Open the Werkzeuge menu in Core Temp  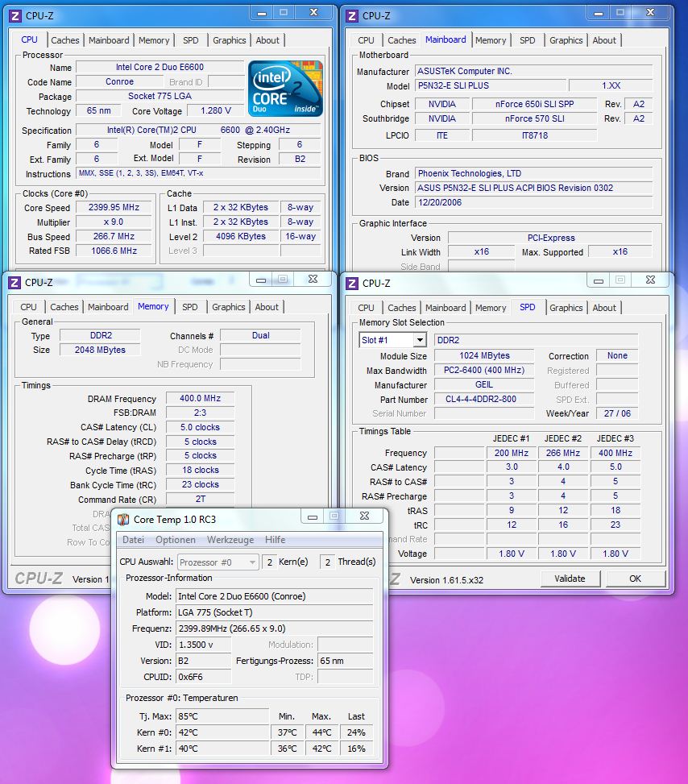pos(230,540)
